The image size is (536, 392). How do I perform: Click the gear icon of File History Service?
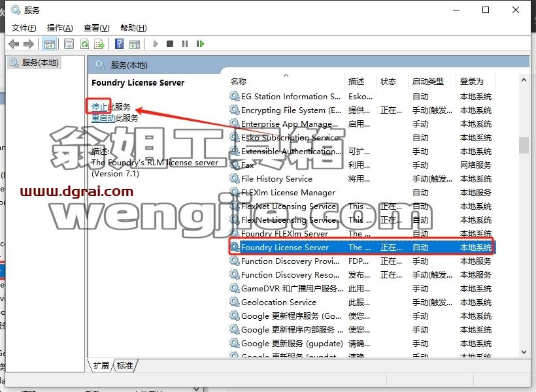(x=235, y=178)
